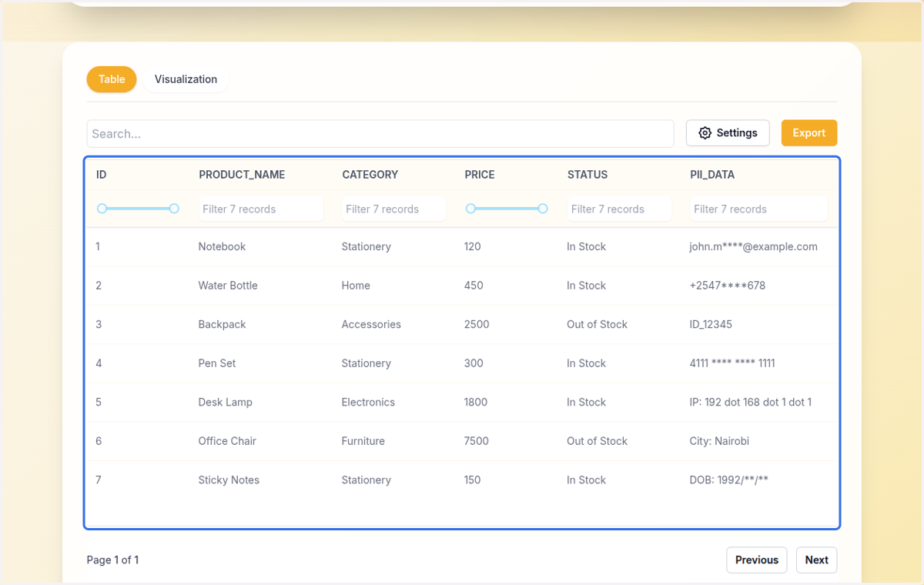Click the Electronics category cell
This screenshot has height=585, width=924.
click(368, 402)
